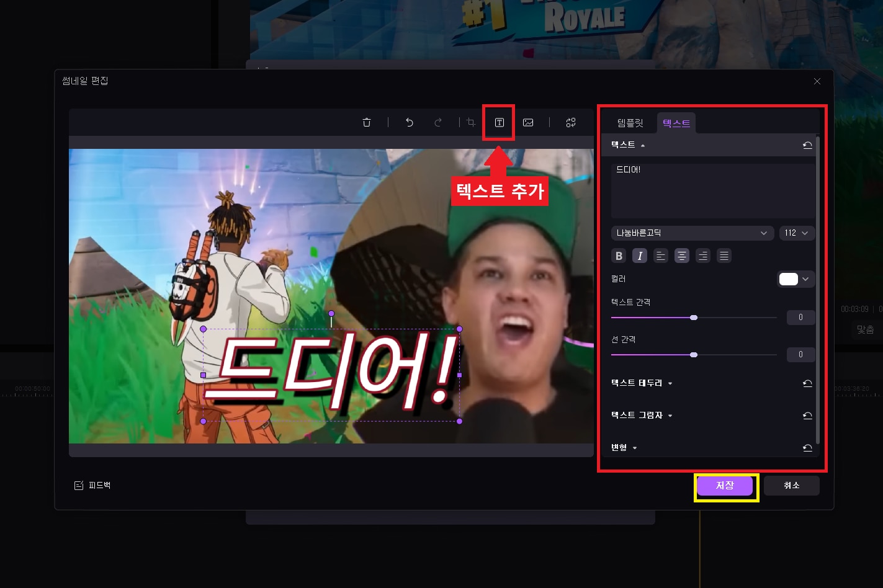Screen dimensions: 883x588
Task: Toggle bold text formatting
Action: coord(619,256)
